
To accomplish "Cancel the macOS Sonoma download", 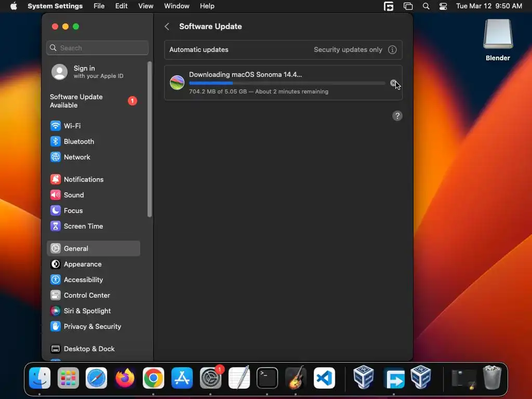I will tap(393, 83).
